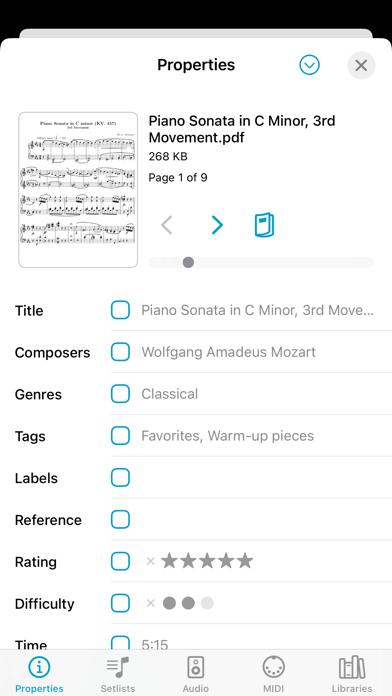Tick the Composers checkbox
The image size is (392, 696).
(x=120, y=352)
